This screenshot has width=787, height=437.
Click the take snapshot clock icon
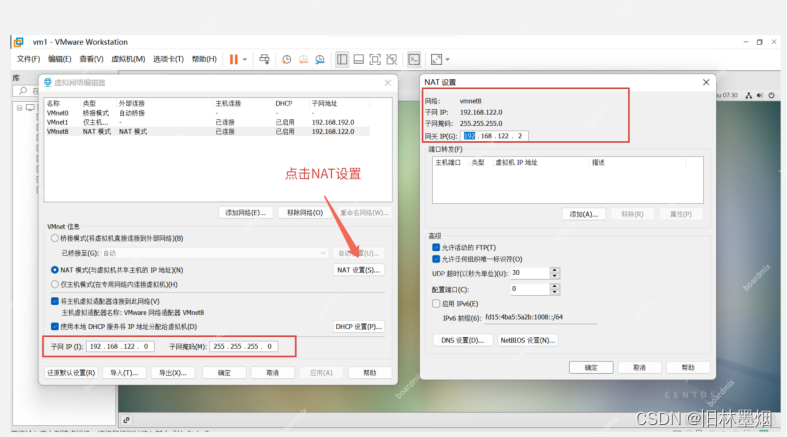click(286, 59)
